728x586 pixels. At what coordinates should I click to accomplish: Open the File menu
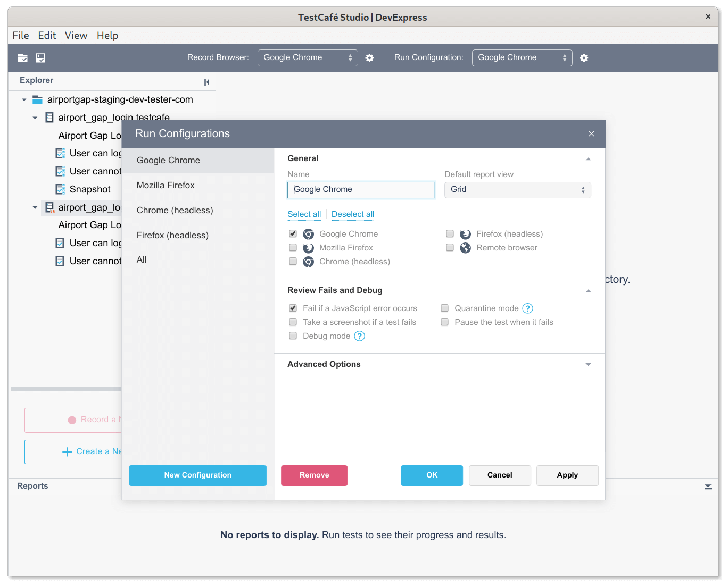[21, 36]
